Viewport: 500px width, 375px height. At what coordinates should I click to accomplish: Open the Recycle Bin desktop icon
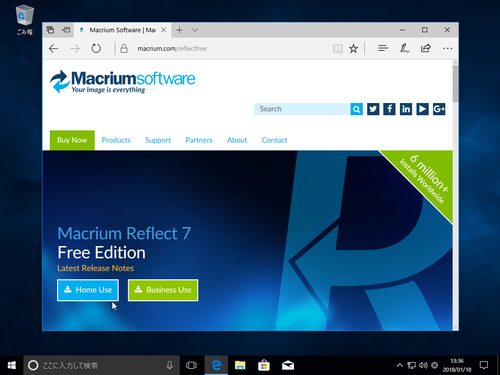pos(25,20)
